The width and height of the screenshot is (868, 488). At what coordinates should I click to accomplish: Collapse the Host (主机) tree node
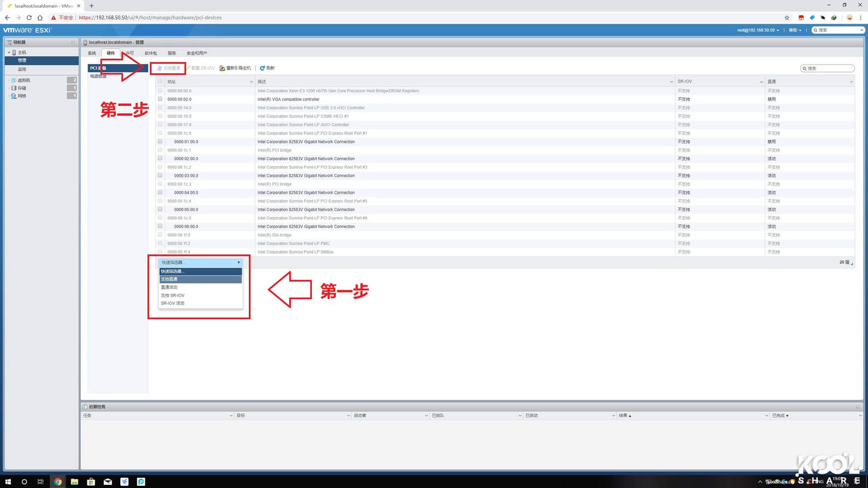point(9,53)
